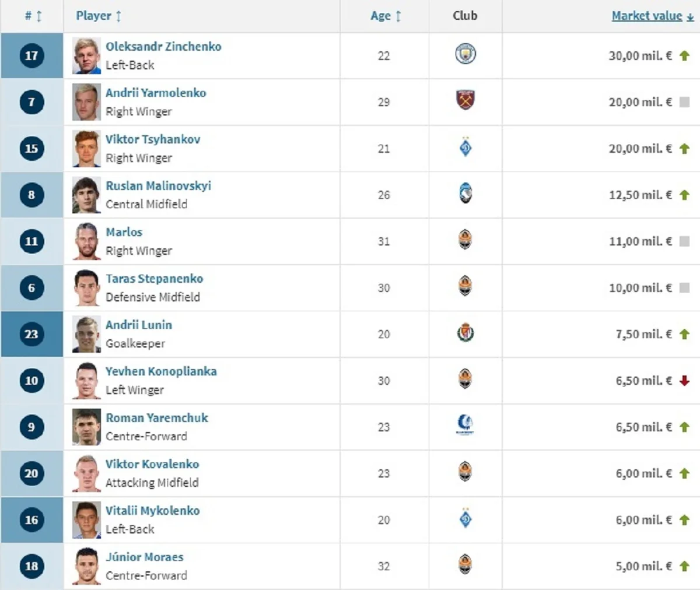Click red down arrow beside Konoplianka value
The height and width of the screenshot is (590, 700).
tap(685, 381)
